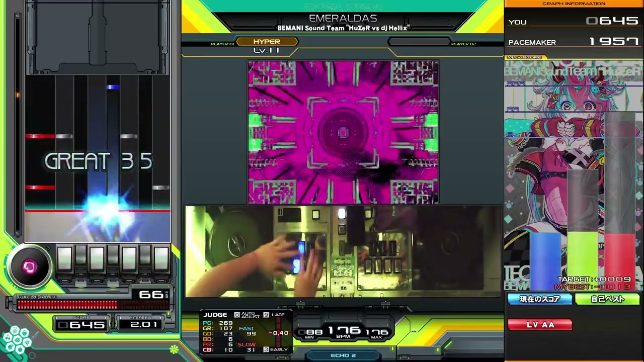Click the MAX SCORE label
Viewport: 644px width, 362px height.
point(524,57)
